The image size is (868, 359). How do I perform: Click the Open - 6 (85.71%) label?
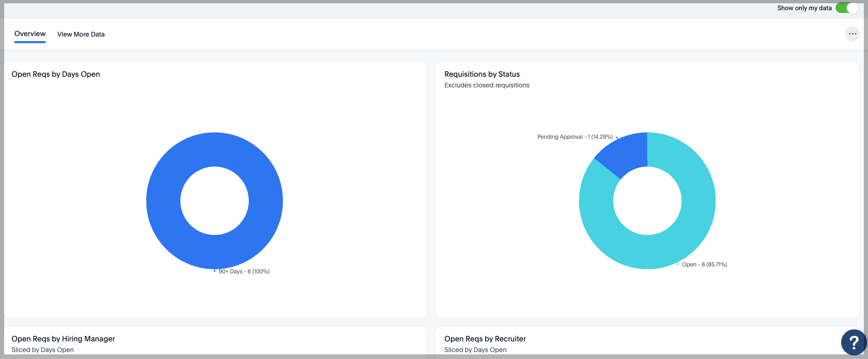tap(704, 265)
